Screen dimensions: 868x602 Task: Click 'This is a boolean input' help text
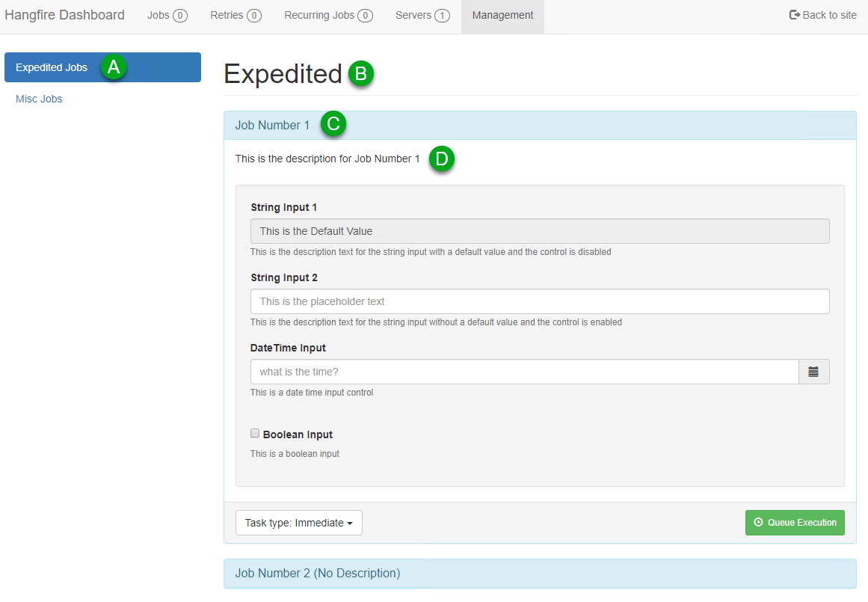[x=295, y=454]
